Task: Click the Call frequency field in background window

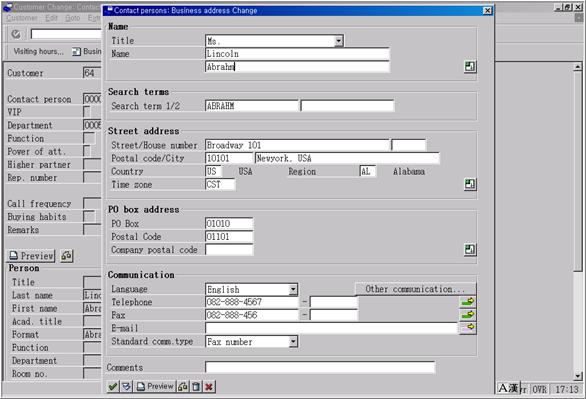Action: [92, 203]
